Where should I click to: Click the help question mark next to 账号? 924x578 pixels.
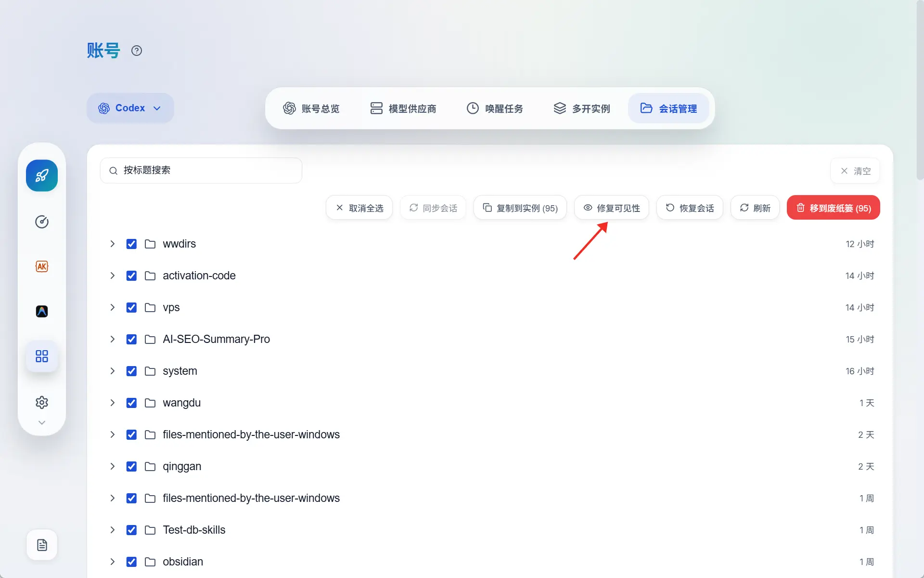pos(137,51)
